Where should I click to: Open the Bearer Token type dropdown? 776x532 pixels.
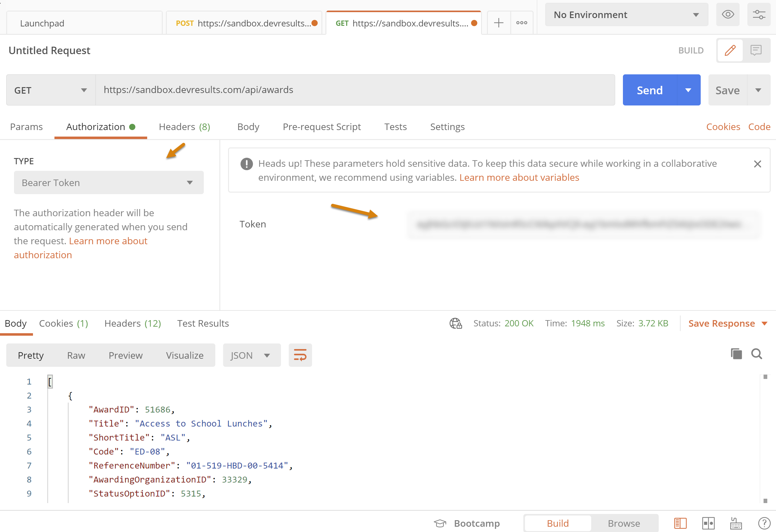(x=109, y=183)
